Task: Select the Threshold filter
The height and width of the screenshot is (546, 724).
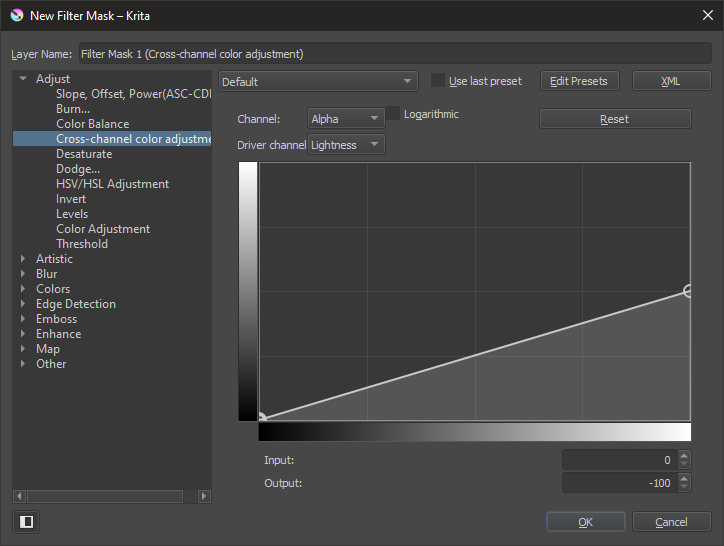Action: (x=82, y=244)
